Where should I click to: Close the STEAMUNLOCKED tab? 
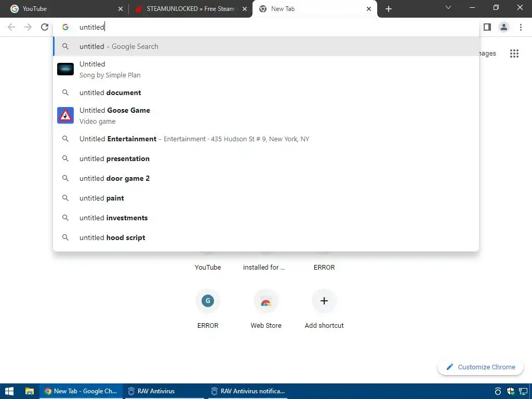pos(245,9)
